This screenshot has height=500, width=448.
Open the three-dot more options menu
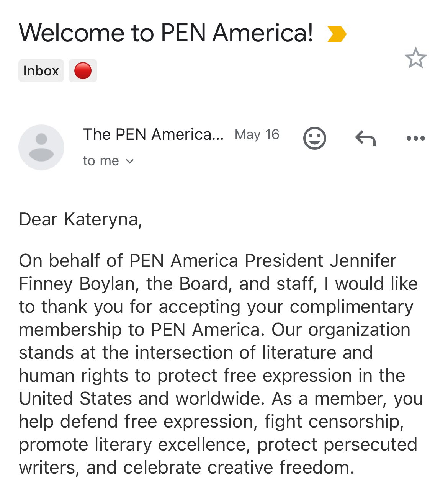[416, 138]
